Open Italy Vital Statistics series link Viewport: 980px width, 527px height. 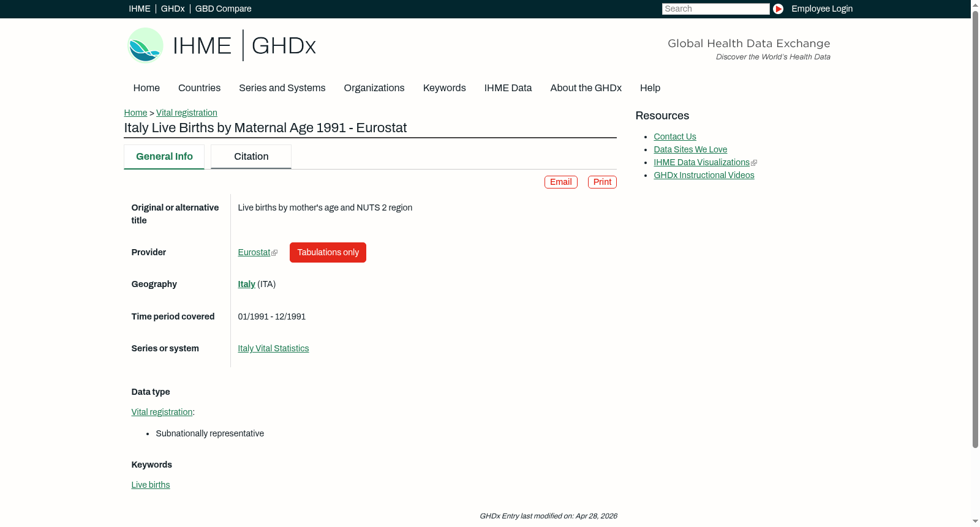[273, 349]
